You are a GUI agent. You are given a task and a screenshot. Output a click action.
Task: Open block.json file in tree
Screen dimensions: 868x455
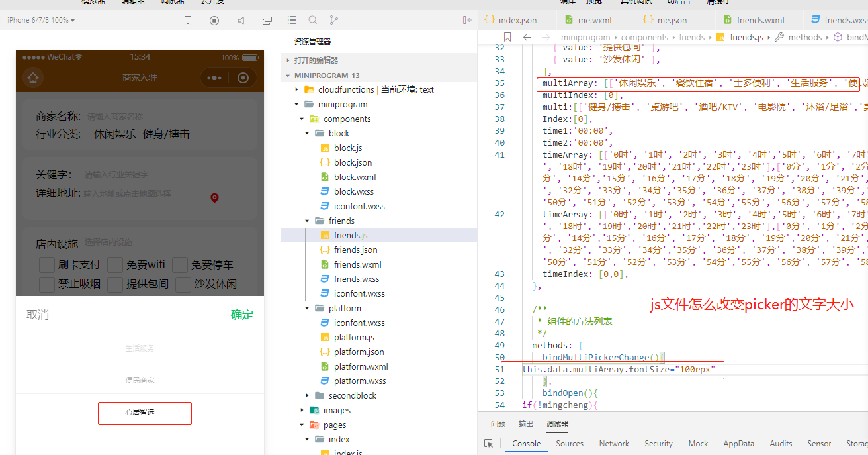coord(353,162)
